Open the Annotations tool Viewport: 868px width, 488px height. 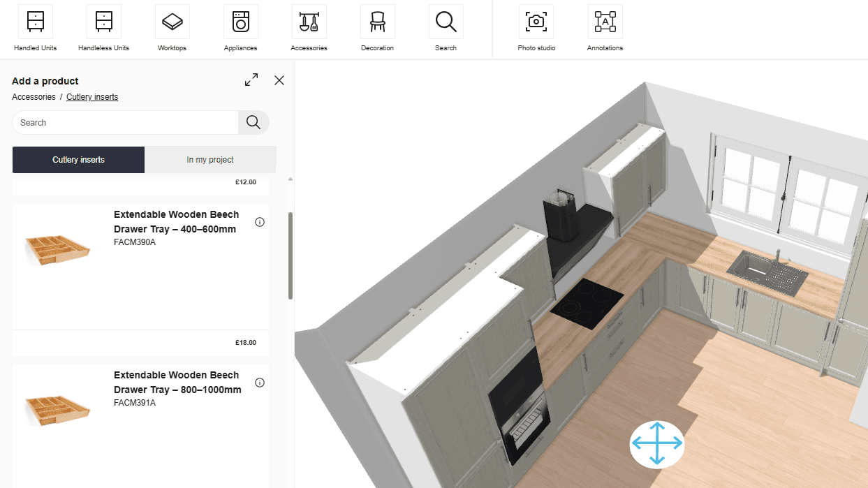pos(605,29)
